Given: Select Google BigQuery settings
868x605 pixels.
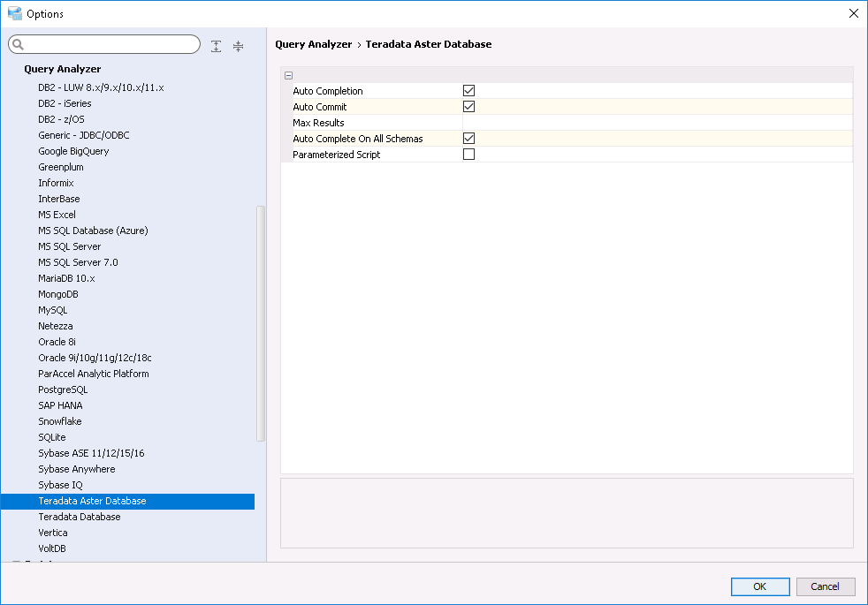Looking at the screenshot, I should pos(73,151).
